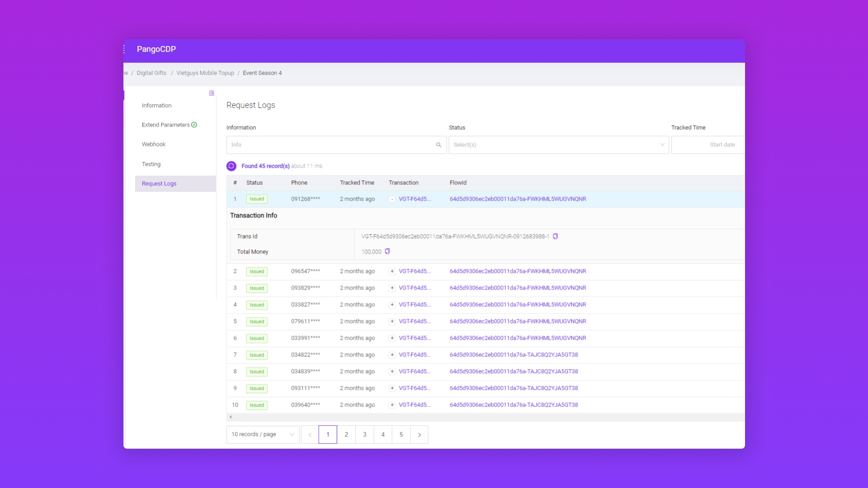Copy the Total Money value

click(x=387, y=251)
